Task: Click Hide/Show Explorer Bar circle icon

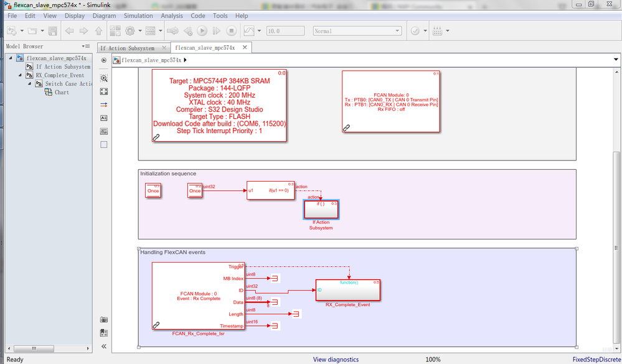Action: 104,60
